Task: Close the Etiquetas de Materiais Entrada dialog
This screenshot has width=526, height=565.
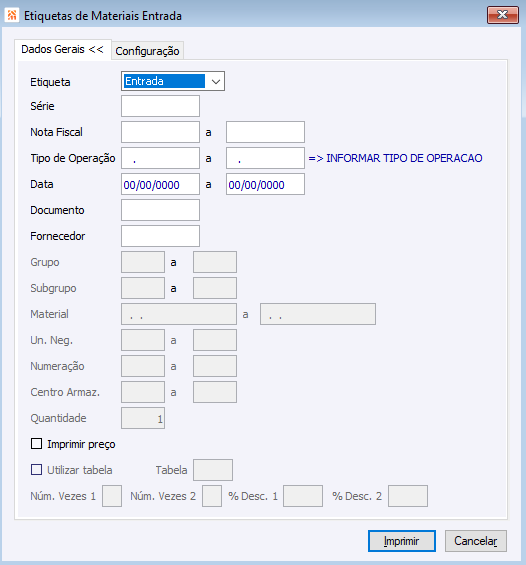Action: click(503, 15)
